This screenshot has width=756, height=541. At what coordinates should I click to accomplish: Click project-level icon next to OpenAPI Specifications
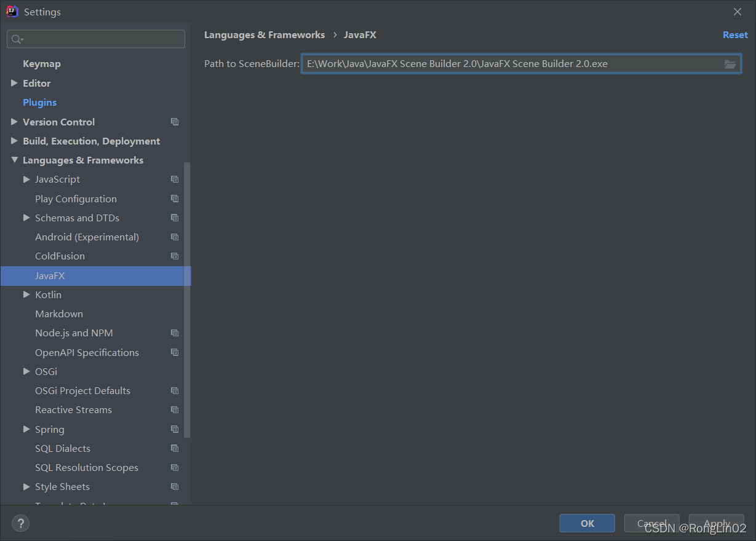175,352
